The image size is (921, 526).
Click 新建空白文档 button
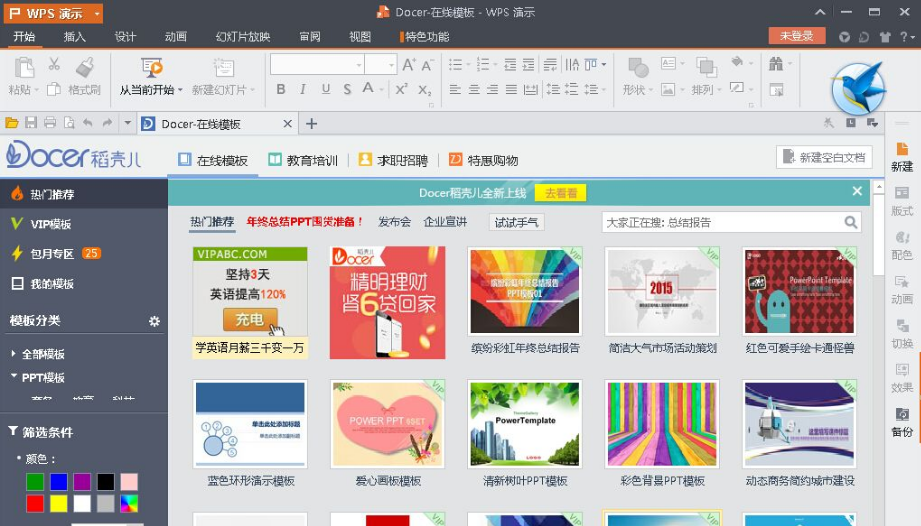824,157
